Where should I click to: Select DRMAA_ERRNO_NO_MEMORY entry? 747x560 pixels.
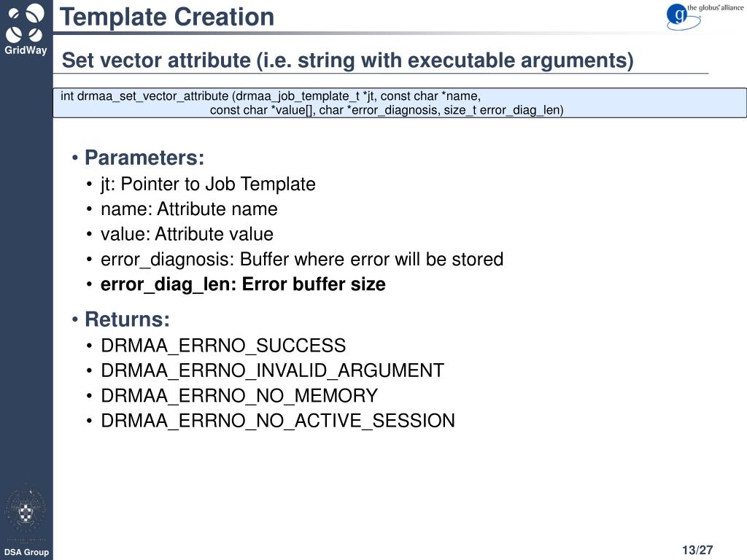coord(239,396)
